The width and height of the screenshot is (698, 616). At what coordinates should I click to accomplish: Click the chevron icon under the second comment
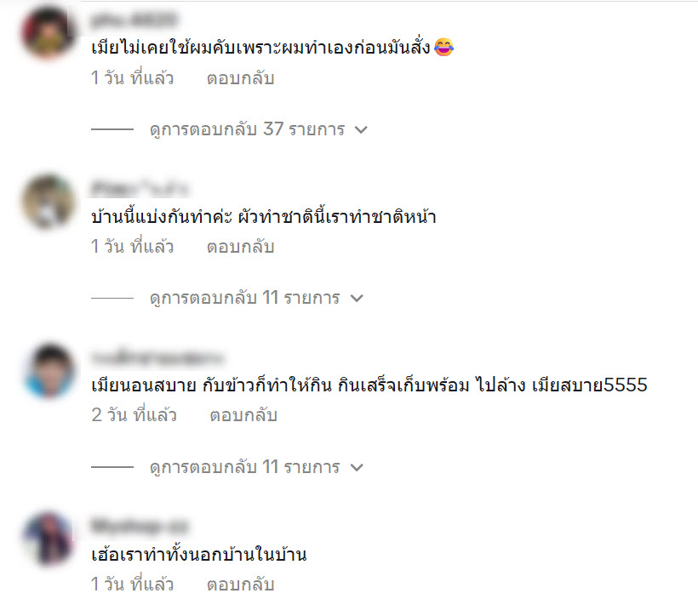357,298
